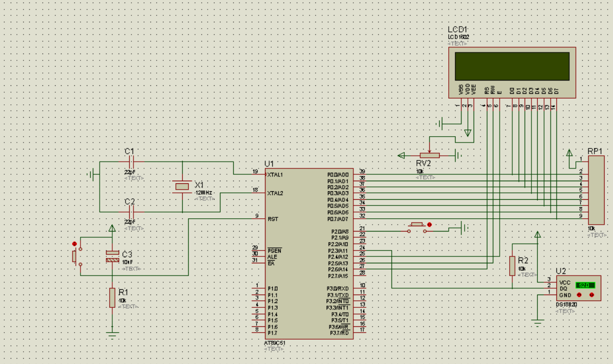Viewport: 613px width, 364px height.
Task: Click the XTAL2 pin label
Action: 275,193
